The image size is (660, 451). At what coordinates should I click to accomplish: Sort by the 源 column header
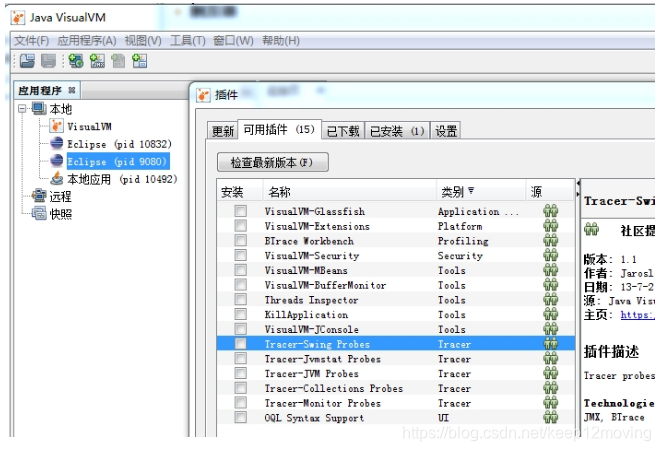coord(550,192)
